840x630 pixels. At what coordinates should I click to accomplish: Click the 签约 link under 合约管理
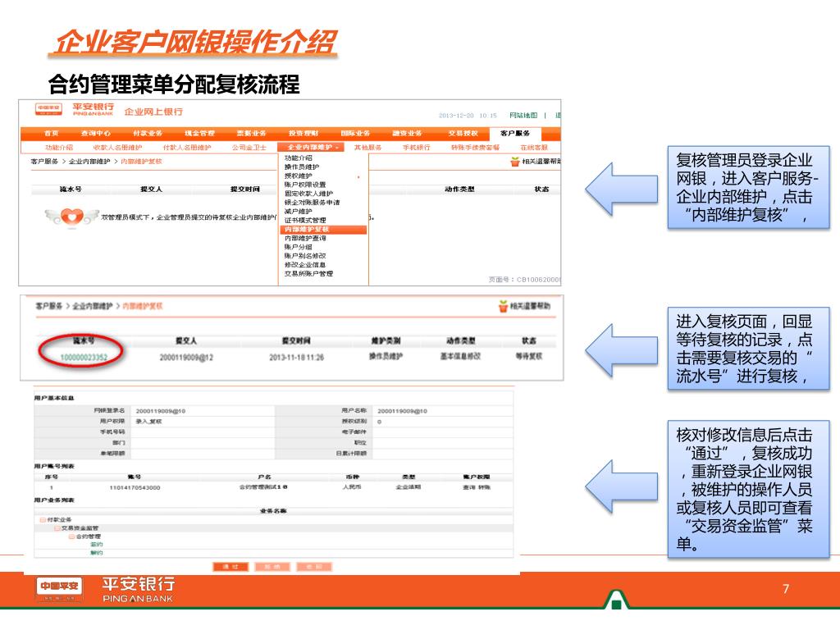[x=97, y=545]
